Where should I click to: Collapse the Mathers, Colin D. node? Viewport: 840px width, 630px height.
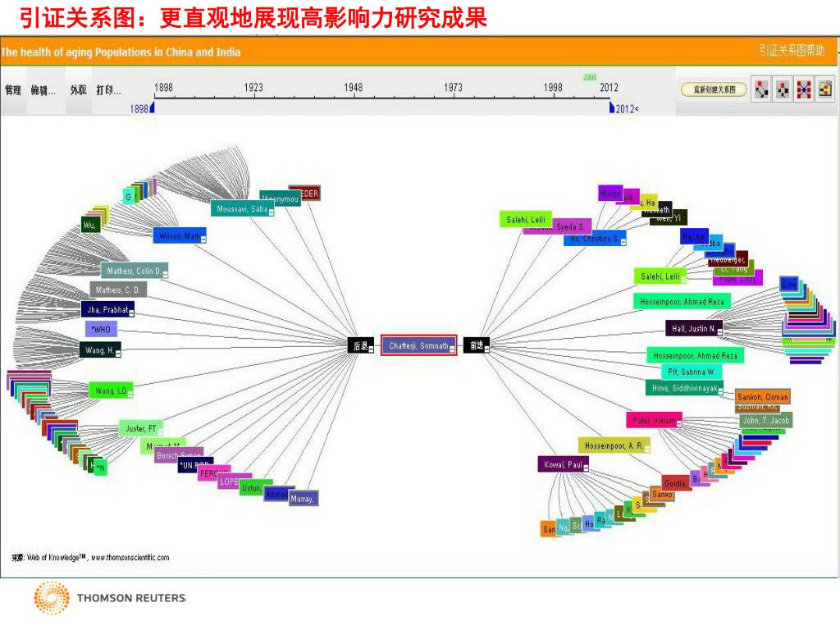pyautogui.click(x=165, y=274)
